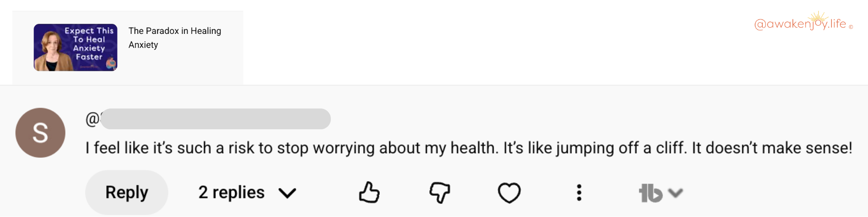Open "The Paradox in Healing" title link
868x217 pixels.
(x=175, y=31)
